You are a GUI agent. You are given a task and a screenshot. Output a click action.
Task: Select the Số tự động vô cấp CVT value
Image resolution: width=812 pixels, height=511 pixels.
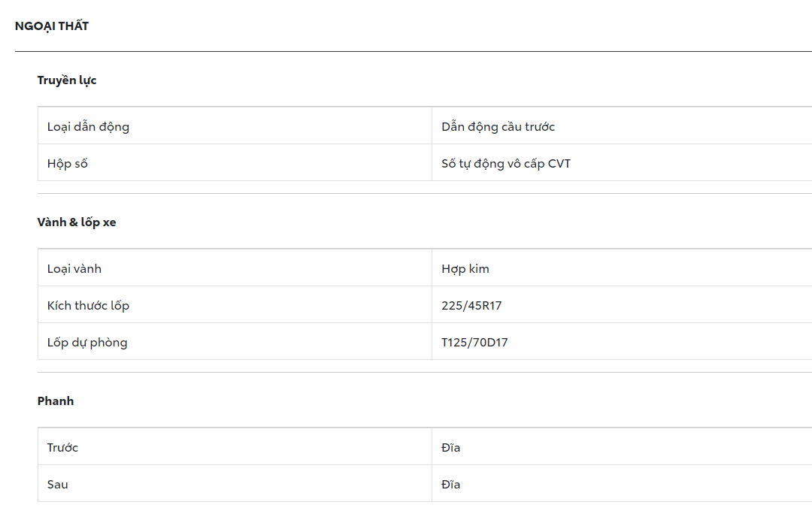505,164
